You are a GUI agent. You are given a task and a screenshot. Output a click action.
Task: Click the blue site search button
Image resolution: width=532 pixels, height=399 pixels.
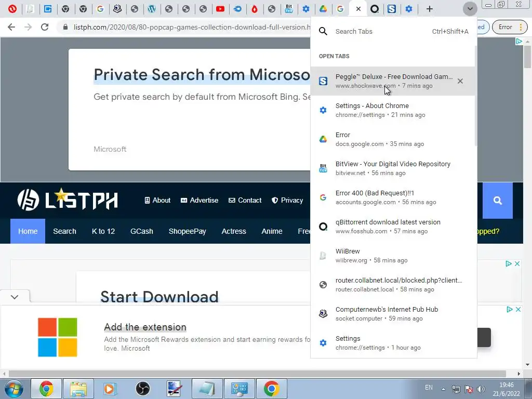[497, 201]
